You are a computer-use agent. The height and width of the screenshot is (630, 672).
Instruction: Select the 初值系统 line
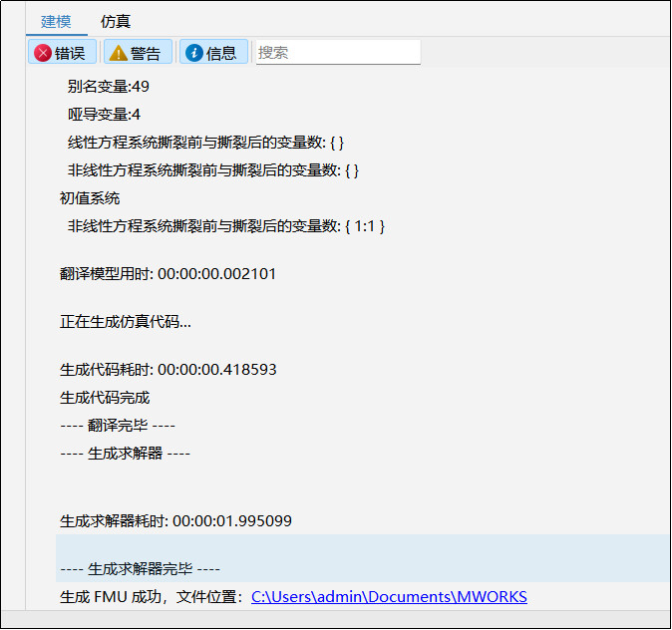90,198
